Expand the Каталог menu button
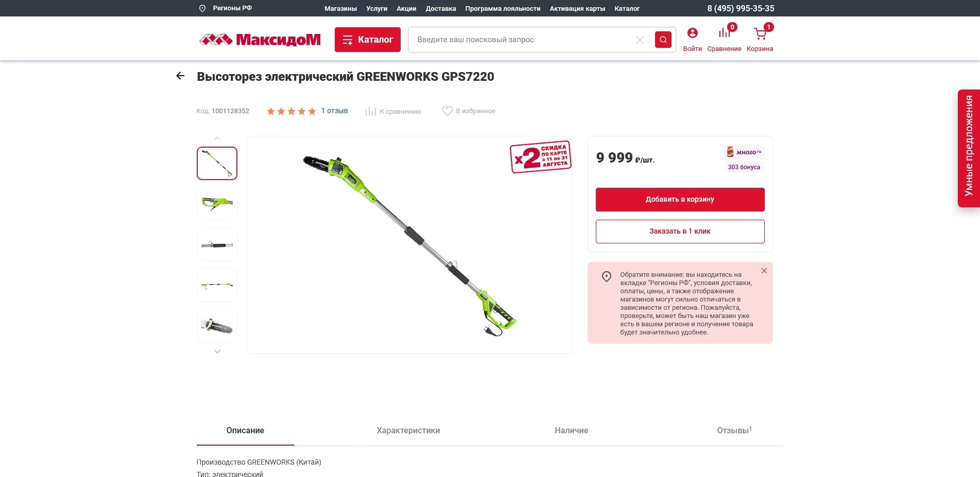 [368, 40]
